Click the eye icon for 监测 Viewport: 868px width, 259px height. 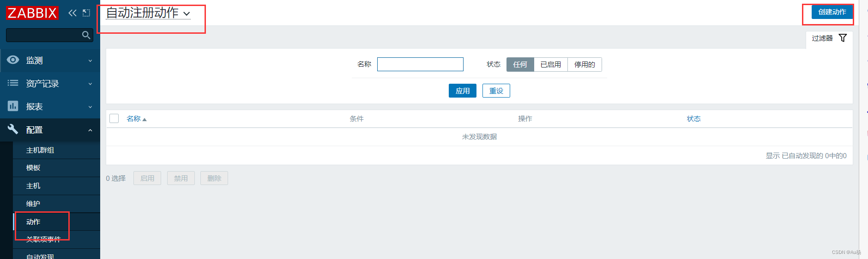pos(13,60)
